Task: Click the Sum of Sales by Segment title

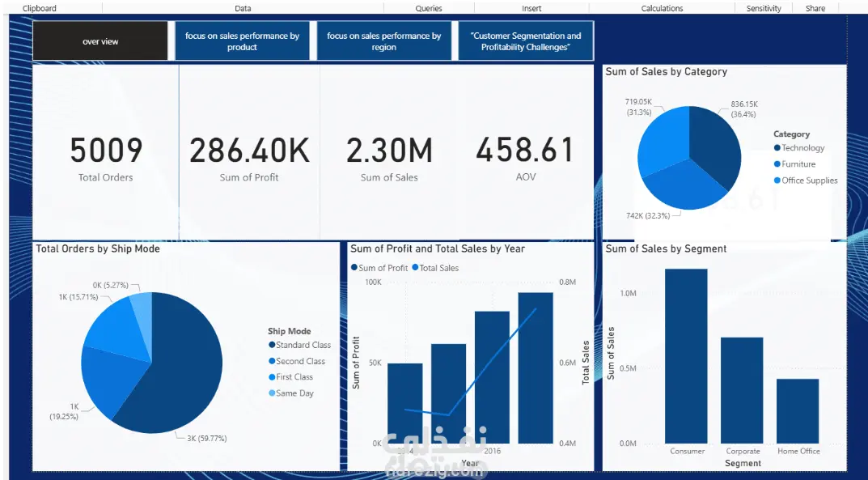Action: coord(666,248)
